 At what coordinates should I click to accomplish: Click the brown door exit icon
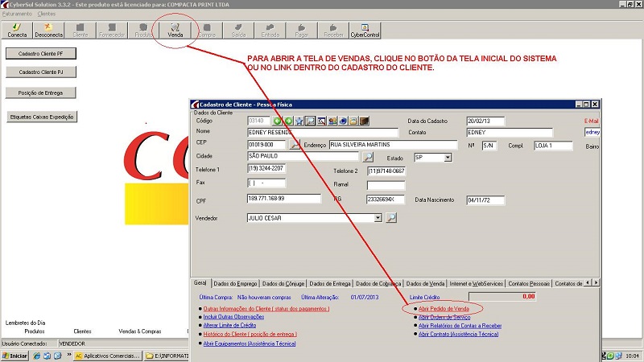[365, 121]
